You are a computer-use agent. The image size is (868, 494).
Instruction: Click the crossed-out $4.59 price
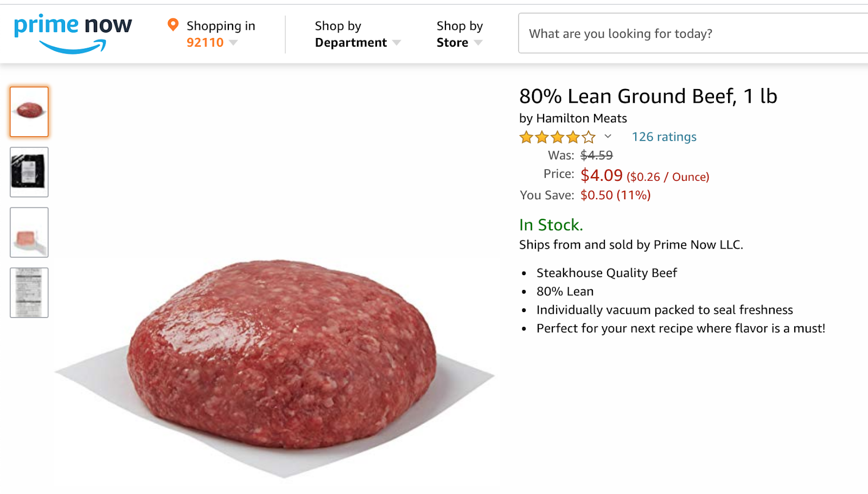click(596, 155)
